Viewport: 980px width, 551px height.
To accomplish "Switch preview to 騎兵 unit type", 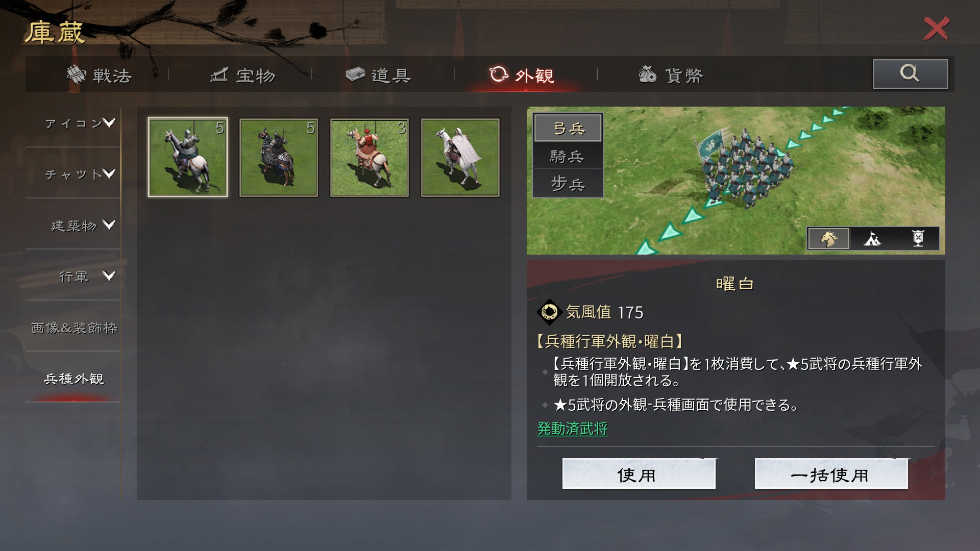I will (x=568, y=156).
